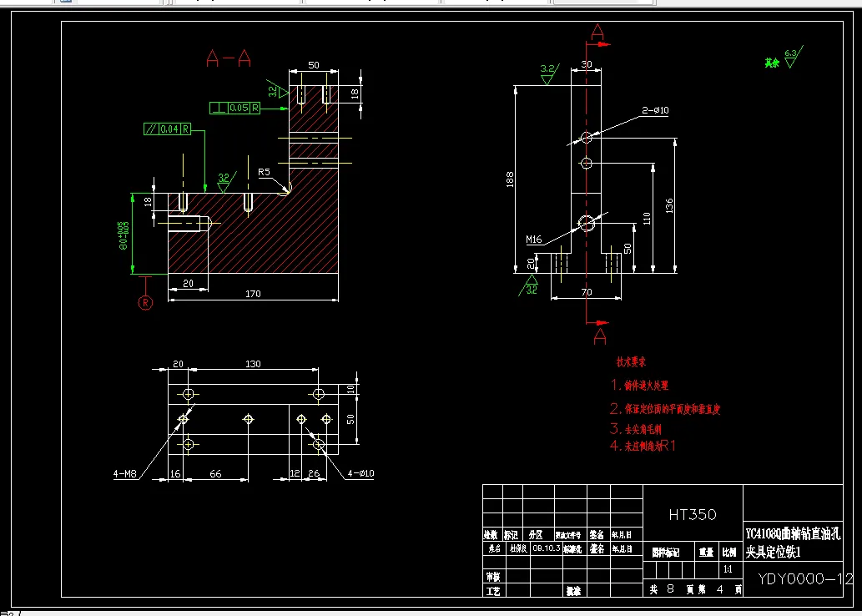
Task: Click the part name 夹具定位铁1
Action: pos(774,552)
